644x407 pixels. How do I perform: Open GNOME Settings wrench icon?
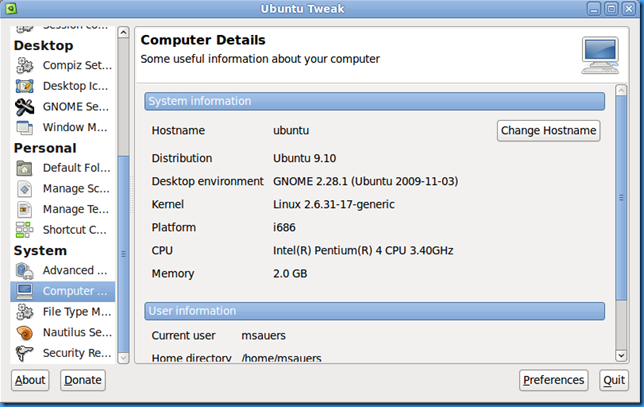25,107
